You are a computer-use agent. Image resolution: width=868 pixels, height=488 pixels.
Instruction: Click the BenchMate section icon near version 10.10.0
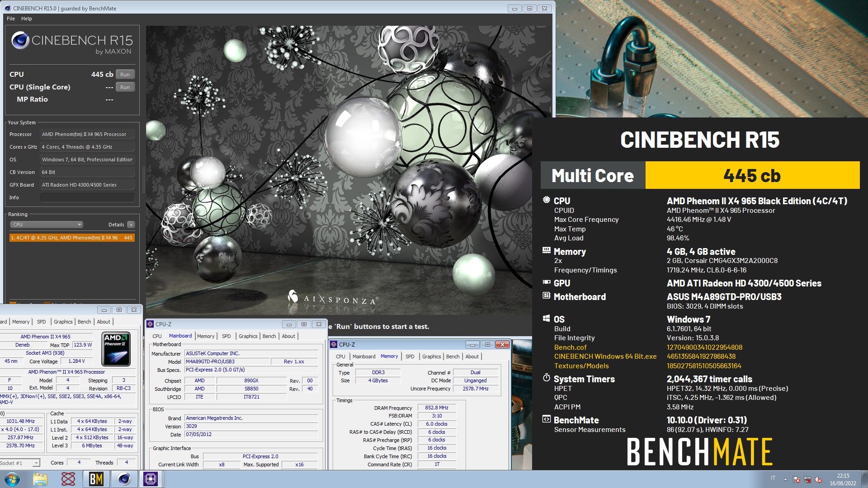[x=546, y=419]
